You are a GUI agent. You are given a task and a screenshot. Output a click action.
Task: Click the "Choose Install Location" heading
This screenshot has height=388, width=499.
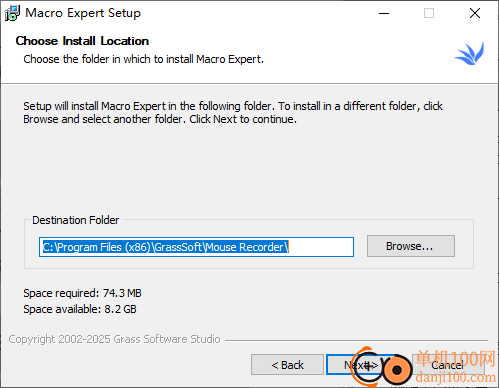click(82, 41)
